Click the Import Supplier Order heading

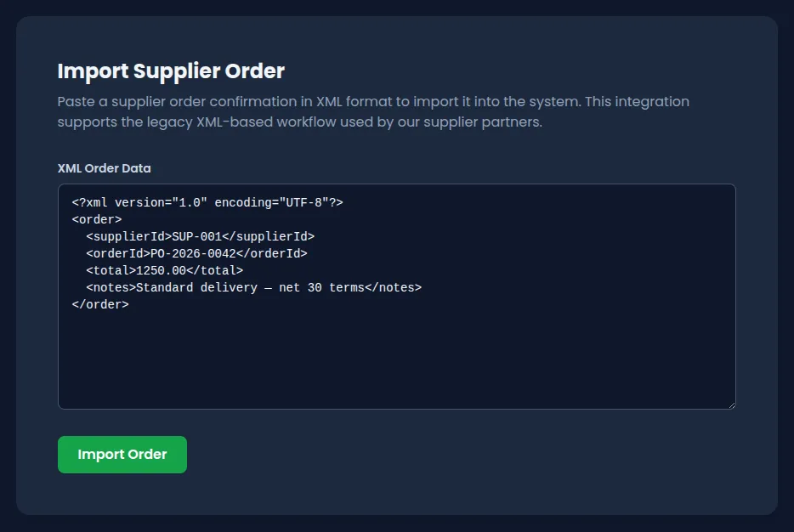[170, 71]
